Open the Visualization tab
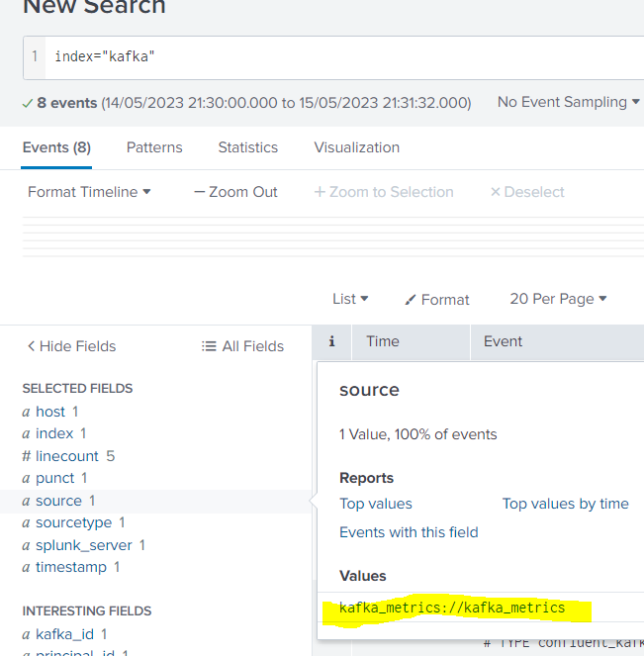This screenshot has width=644, height=656. click(x=357, y=147)
